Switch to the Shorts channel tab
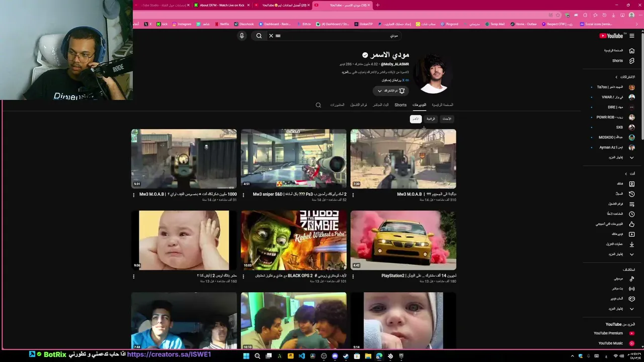Viewport: 644px width, 362px height. (x=400, y=105)
